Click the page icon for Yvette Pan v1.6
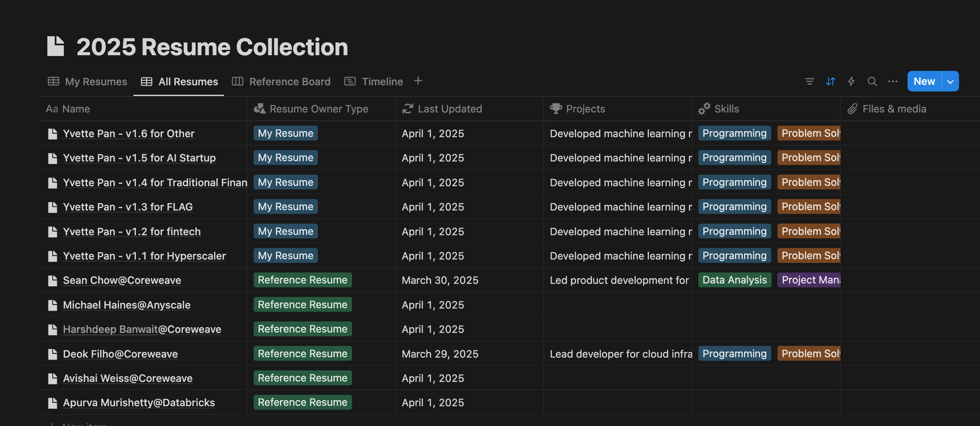980x426 pixels. click(52, 134)
